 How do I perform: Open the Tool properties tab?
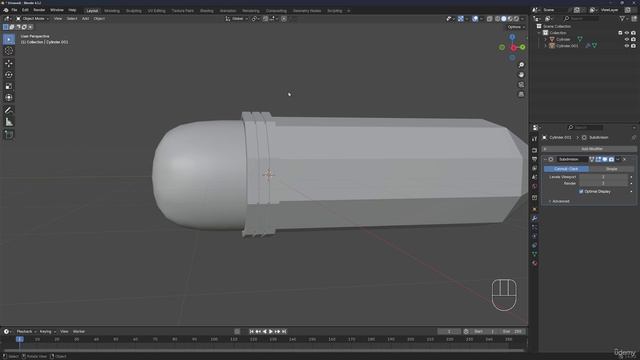(534, 139)
